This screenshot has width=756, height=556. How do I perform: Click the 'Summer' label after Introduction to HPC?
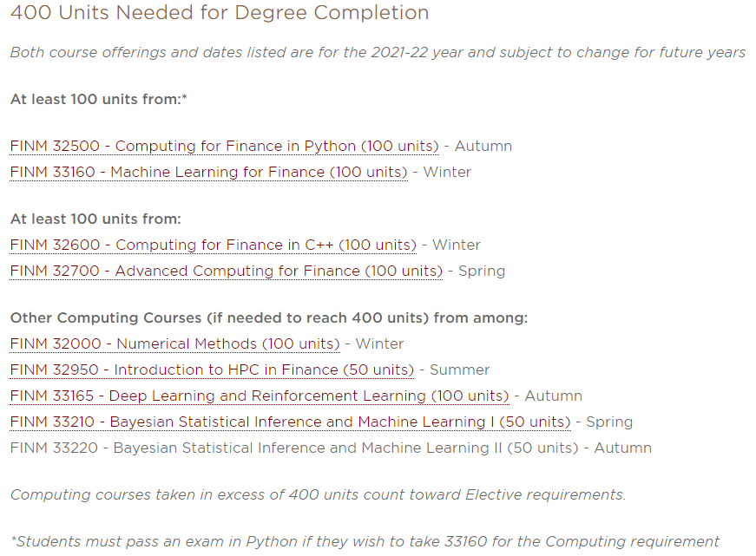pyautogui.click(x=459, y=370)
